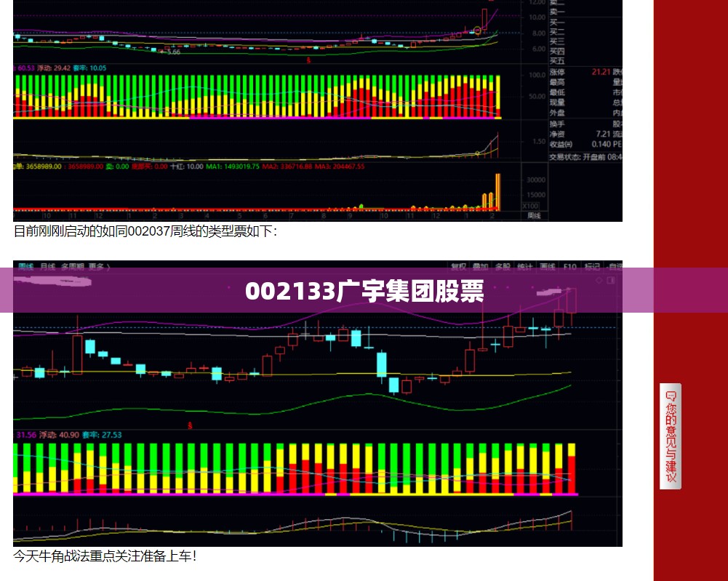The image size is (728, 581).
Task: Select the 周线 weekly chart tab
Action: [x=26, y=266]
